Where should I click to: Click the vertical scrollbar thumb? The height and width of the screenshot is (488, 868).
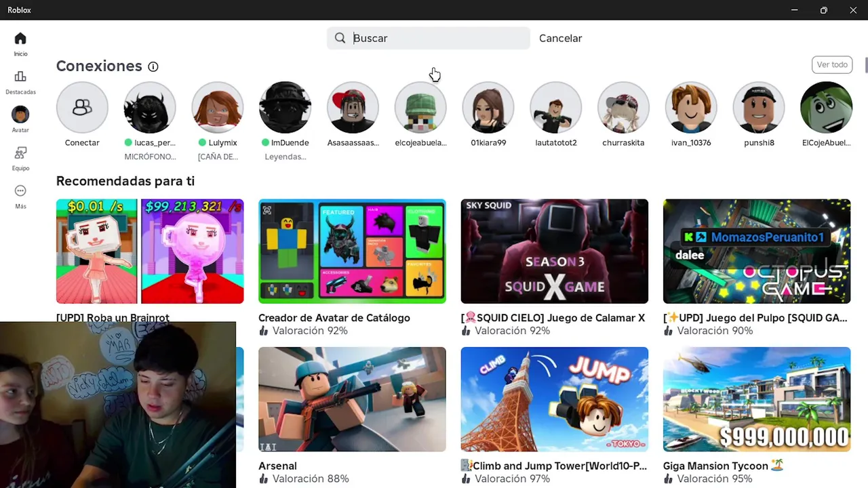[866, 66]
